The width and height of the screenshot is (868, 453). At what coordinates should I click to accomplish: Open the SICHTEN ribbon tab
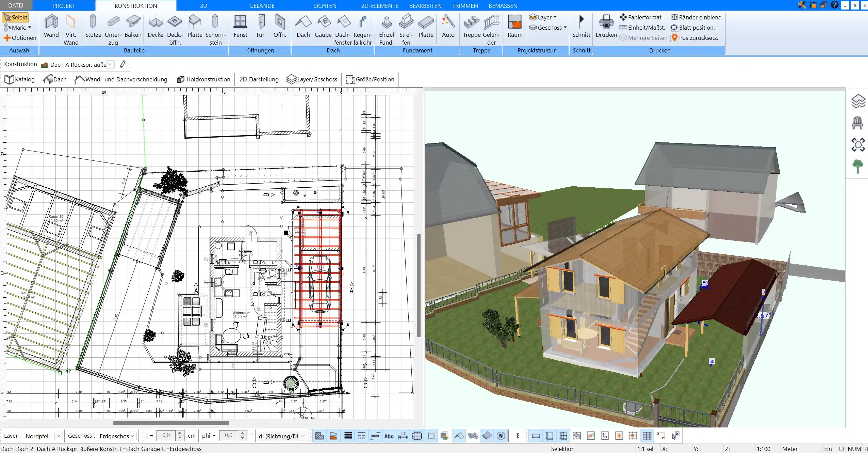pyautogui.click(x=325, y=5)
